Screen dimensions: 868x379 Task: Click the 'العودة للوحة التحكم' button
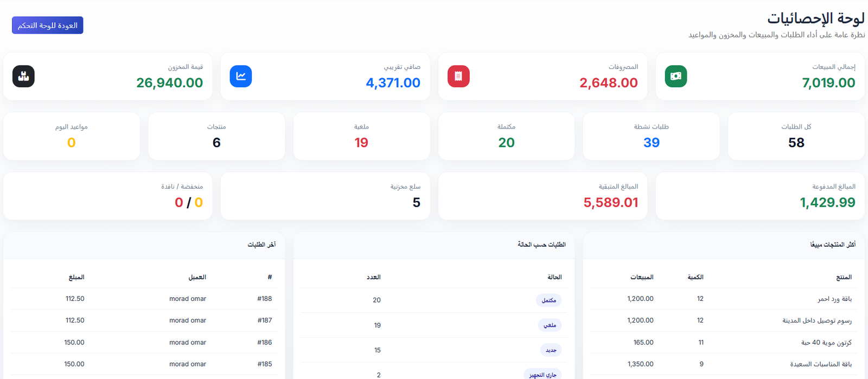(x=48, y=25)
